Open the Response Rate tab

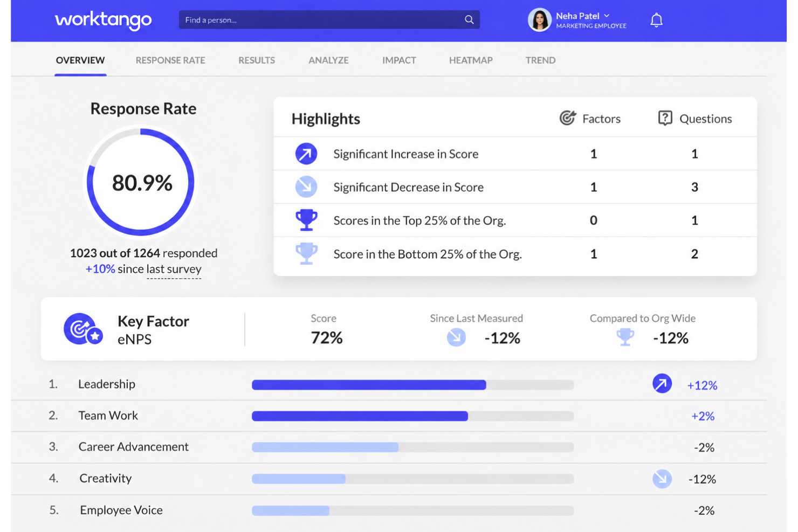click(x=170, y=60)
